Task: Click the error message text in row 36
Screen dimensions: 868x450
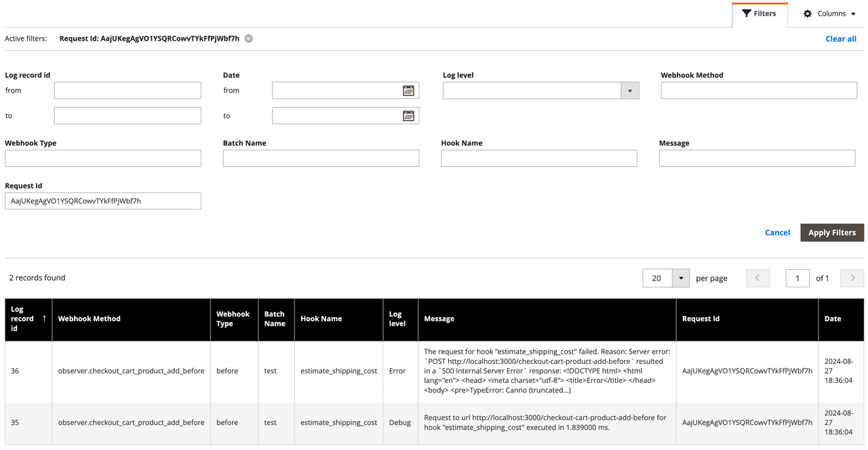Action: coord(547,371)
